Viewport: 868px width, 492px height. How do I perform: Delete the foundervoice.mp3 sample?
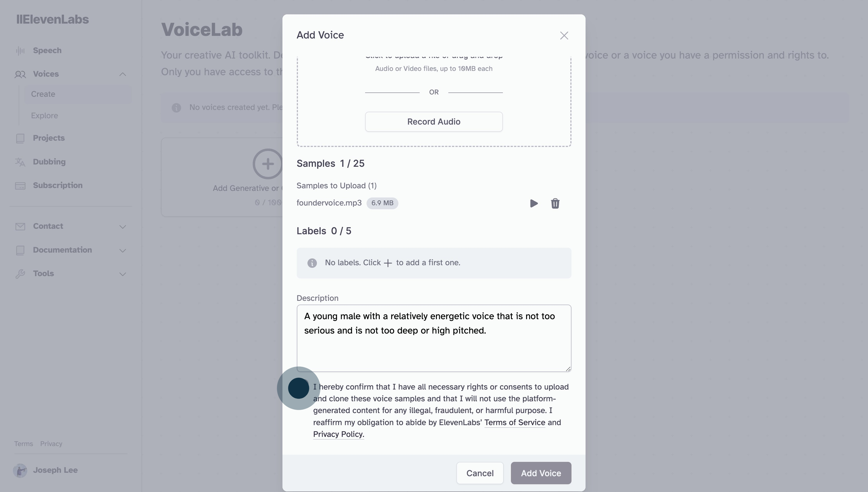click(555, 204)
